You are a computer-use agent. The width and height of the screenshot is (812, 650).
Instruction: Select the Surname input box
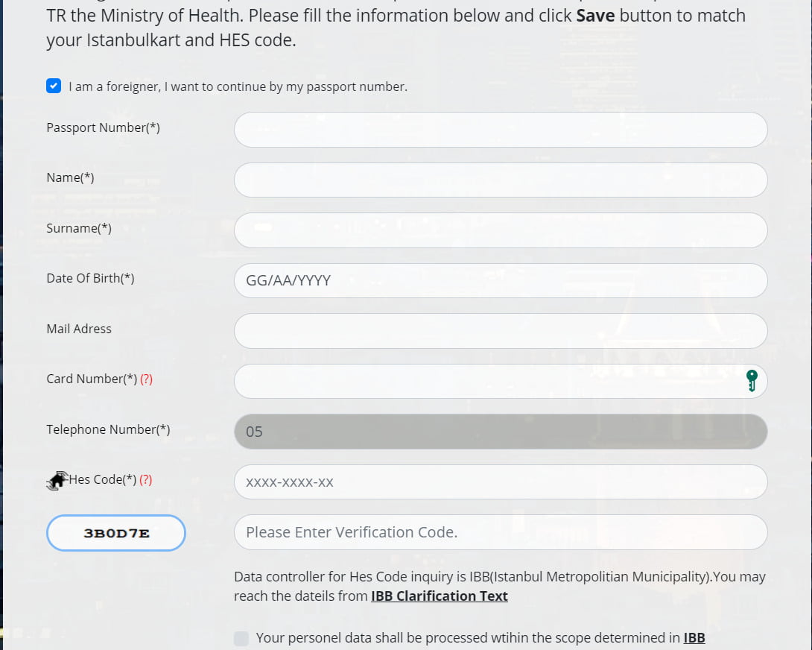point(501,230)
